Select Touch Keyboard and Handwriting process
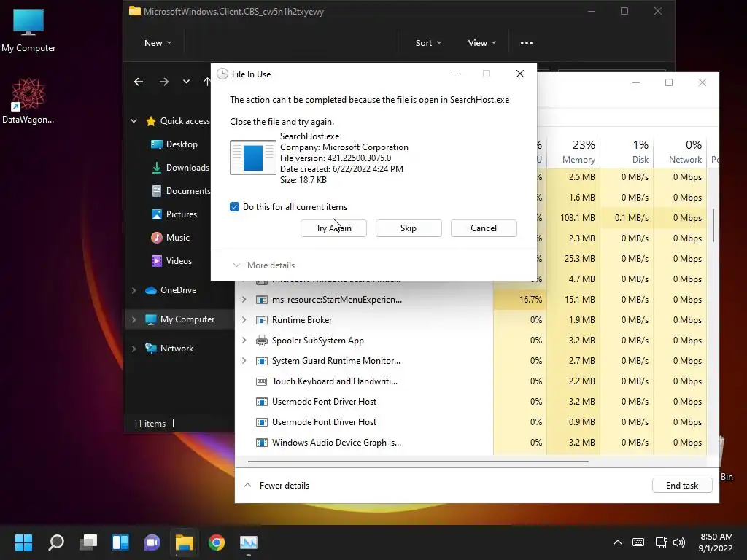 [471, 381]
